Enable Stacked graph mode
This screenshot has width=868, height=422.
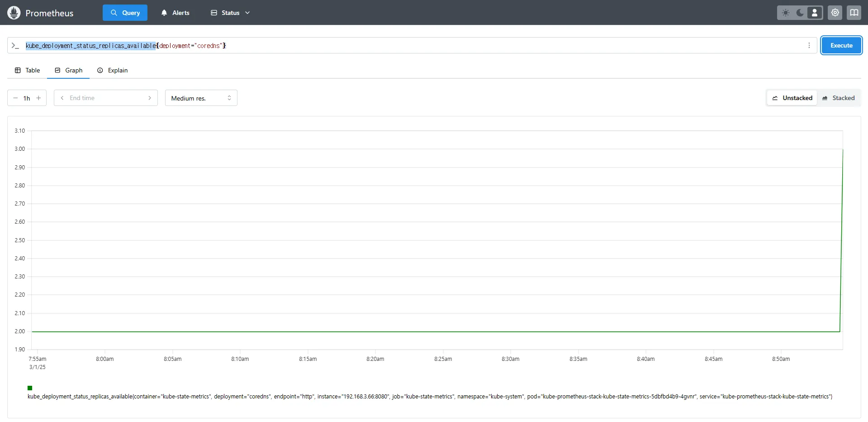click(838, 98)
